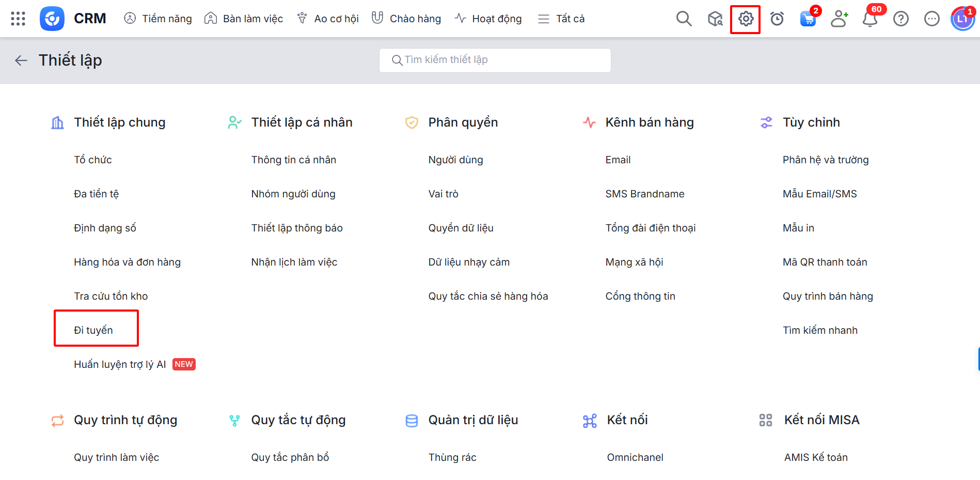Click the Tìm kiếm thiết lập search field
Image resolution: width=980 pixels, height=480 pixels.
click(495, 60)
